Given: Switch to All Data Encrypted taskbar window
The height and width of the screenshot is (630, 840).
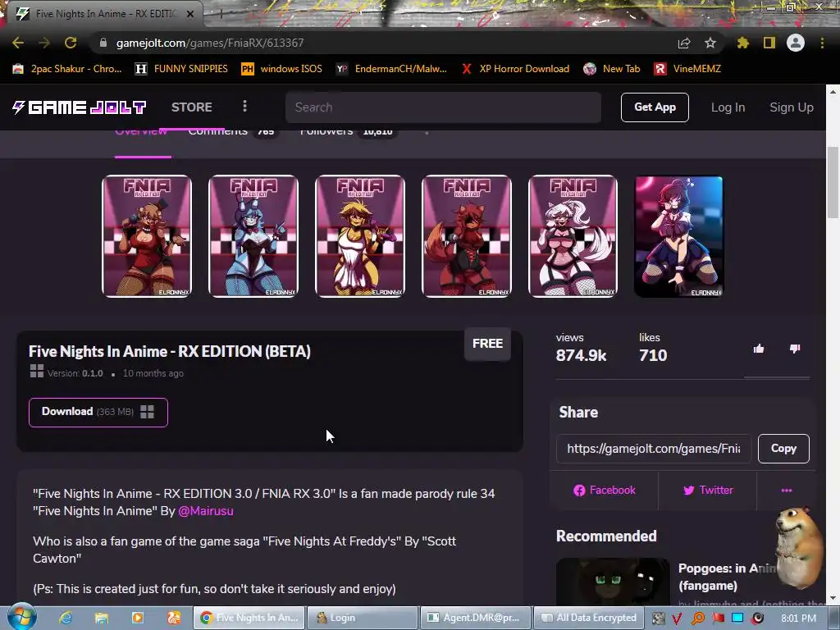Looking at the screenshot, I should (x=587, y=618).
